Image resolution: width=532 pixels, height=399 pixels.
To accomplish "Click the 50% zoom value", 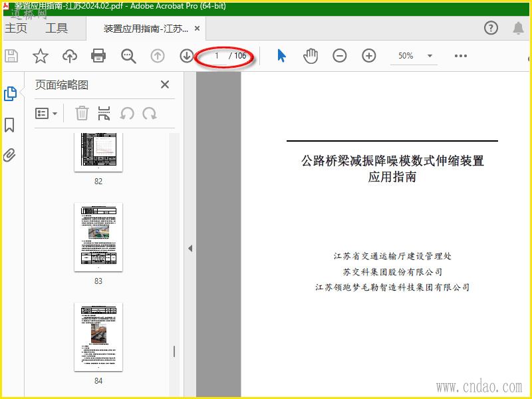I will [406, 56].
